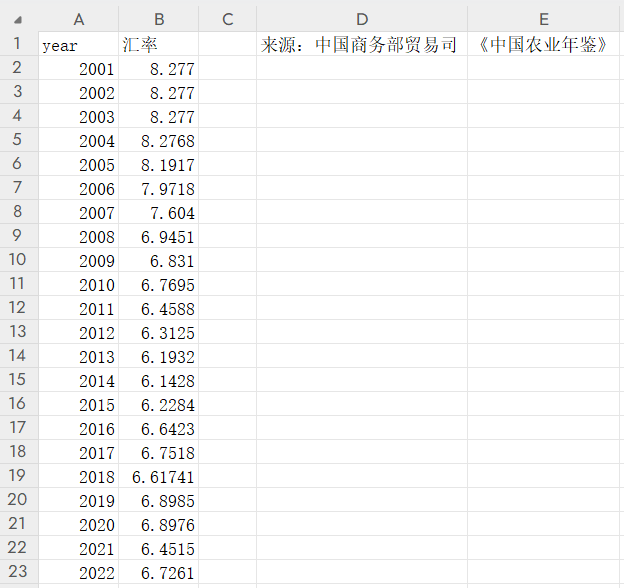This screenshot has height=588, width=624.
Task: Click the cell containing 2019
Action: [78, 500]
